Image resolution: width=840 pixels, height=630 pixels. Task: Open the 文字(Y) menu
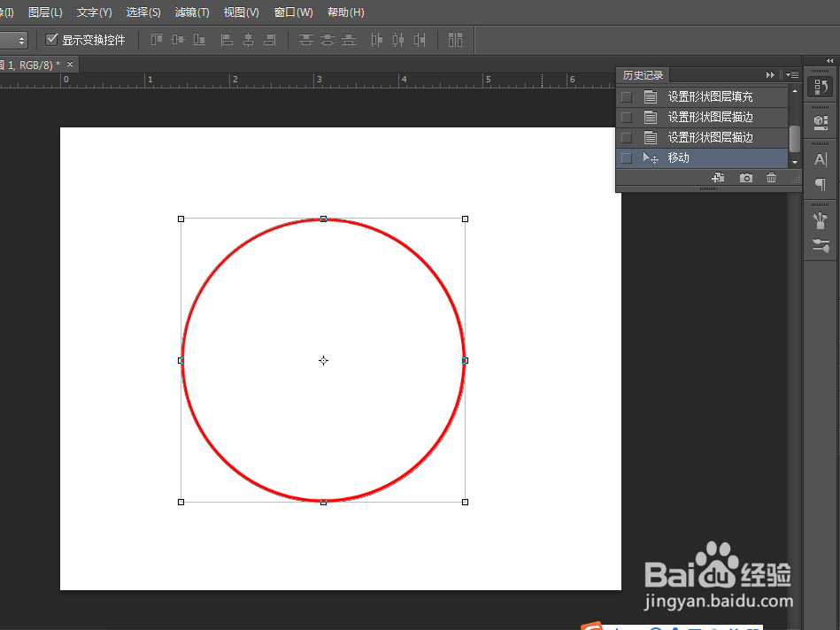(x=95, y=12)
